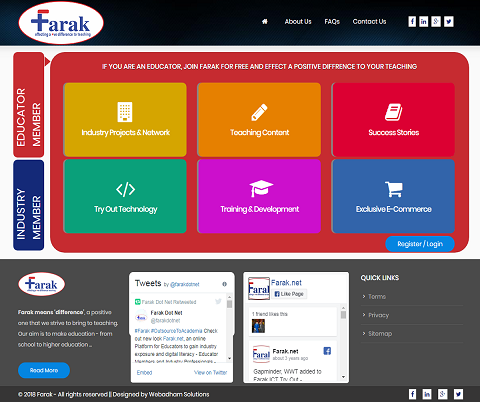Screen dimensions: 480x402
Task: Open Google Plus icon in the header
Action: pyautogui.click(x=436, y=22)
